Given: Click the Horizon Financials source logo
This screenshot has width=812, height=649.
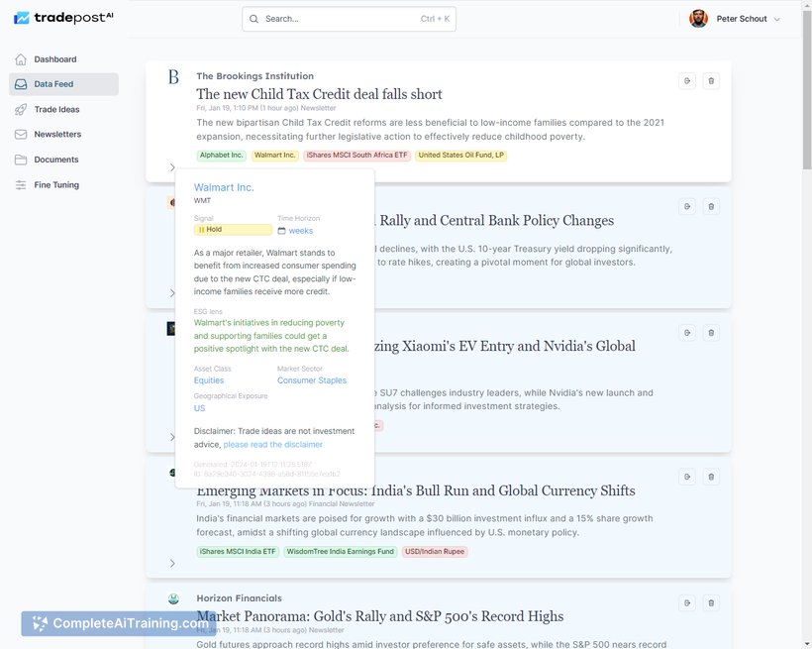Looking at the screenshot, I should pyautogui.click(x=173, y=599).
